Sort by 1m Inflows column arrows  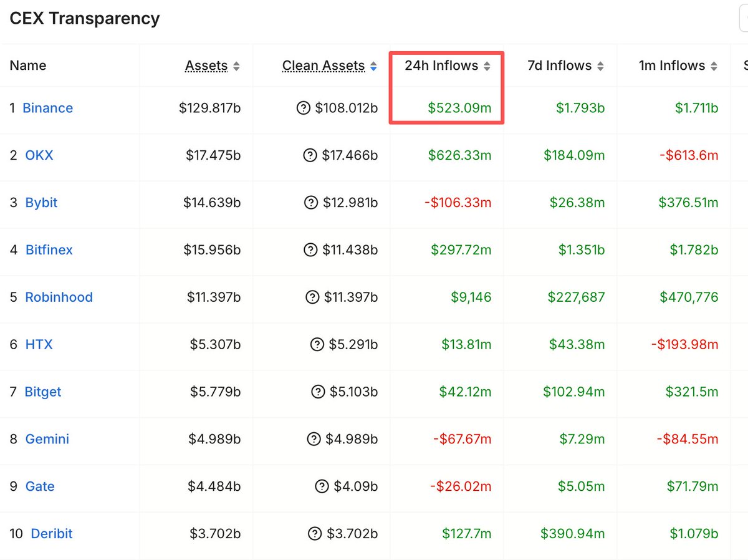coord(714,66)
